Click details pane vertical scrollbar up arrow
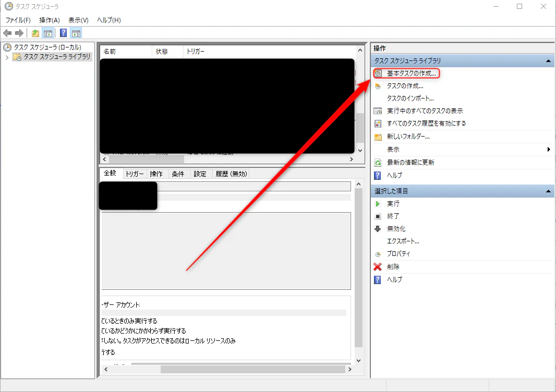 (358, 185)
